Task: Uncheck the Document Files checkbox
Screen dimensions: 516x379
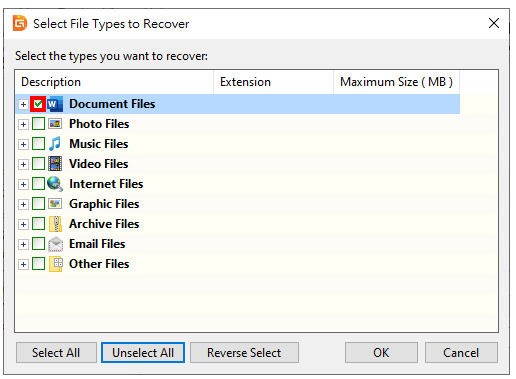Action: (38, 104)
